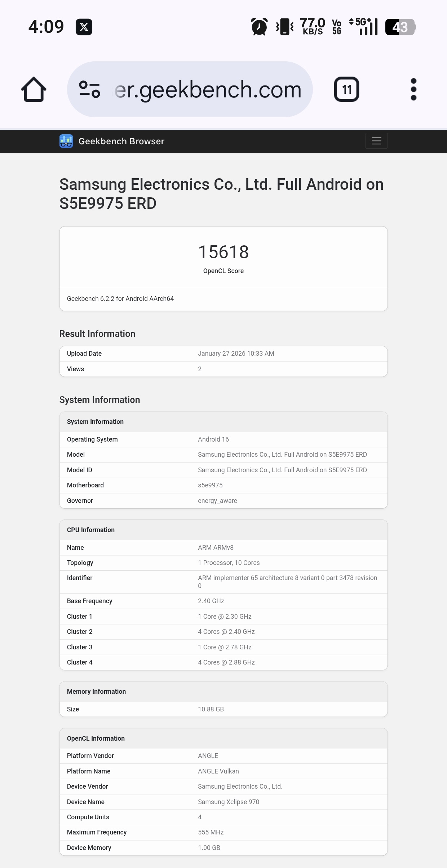Tap the geekbench.com address bar

point(208,89)
